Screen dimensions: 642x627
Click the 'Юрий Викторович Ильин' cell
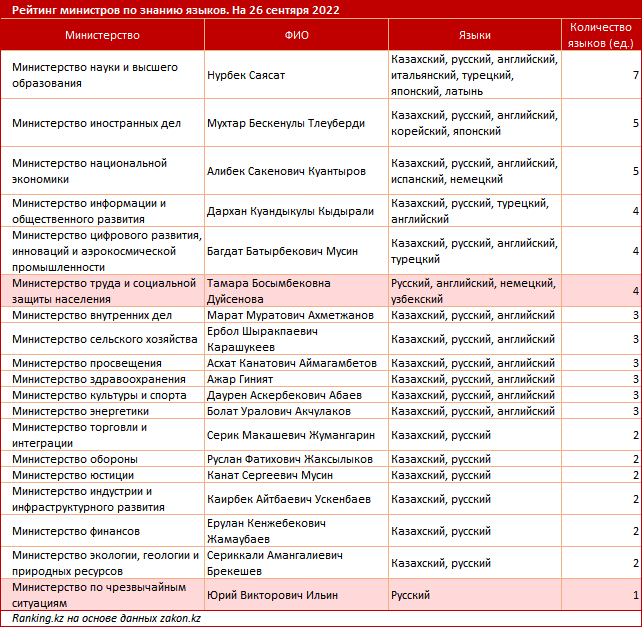(x=272, y=595)
